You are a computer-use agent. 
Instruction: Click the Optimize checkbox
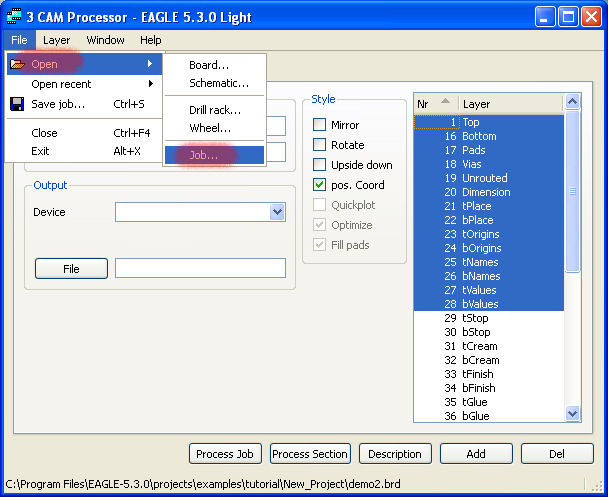pyautogui.click(x=320, y=225)
